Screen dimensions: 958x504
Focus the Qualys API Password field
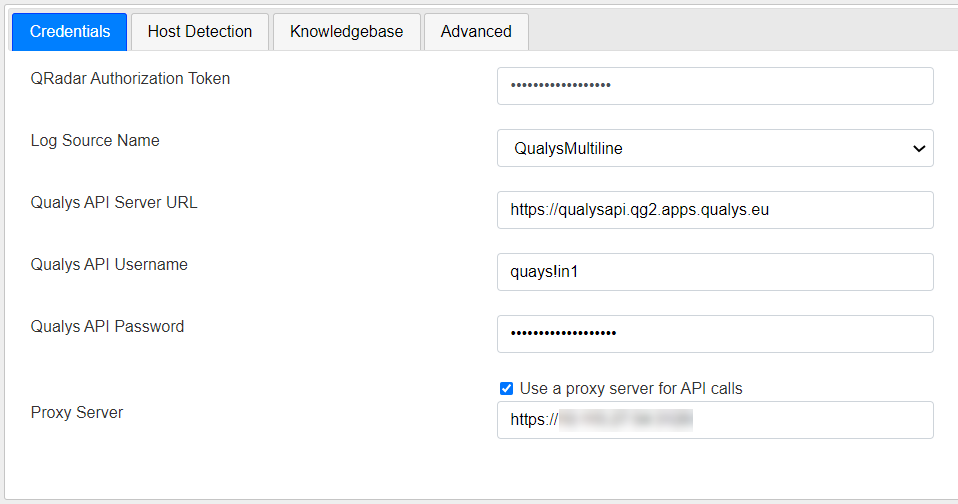(714, 334)
